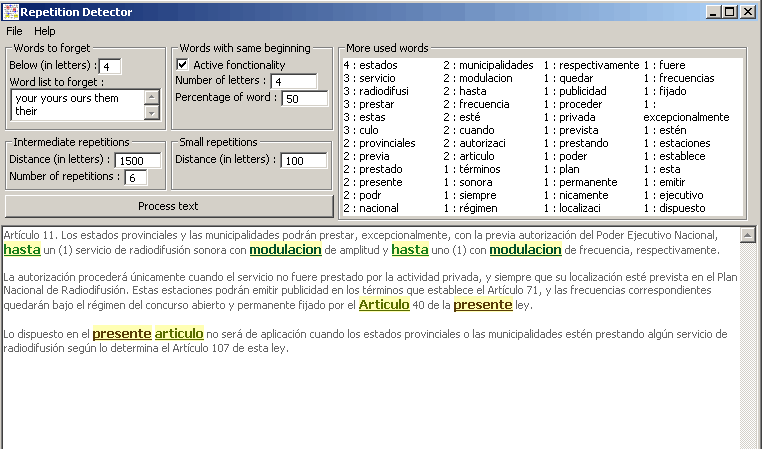Select '2 : municipalidades' entry

488,65
